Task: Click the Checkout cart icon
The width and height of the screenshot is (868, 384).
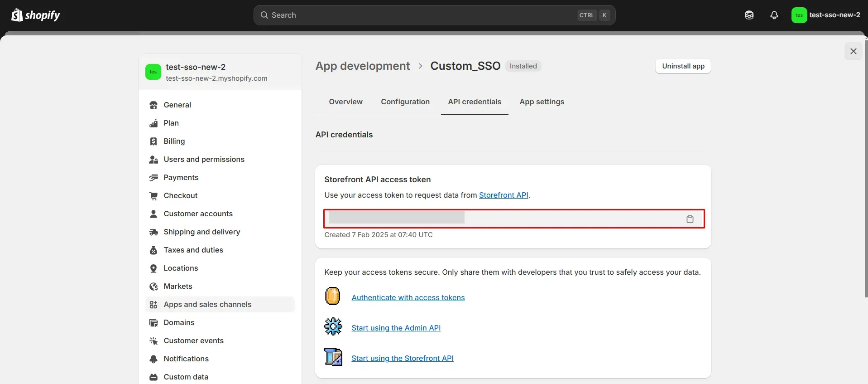Action: click(153, 196)
